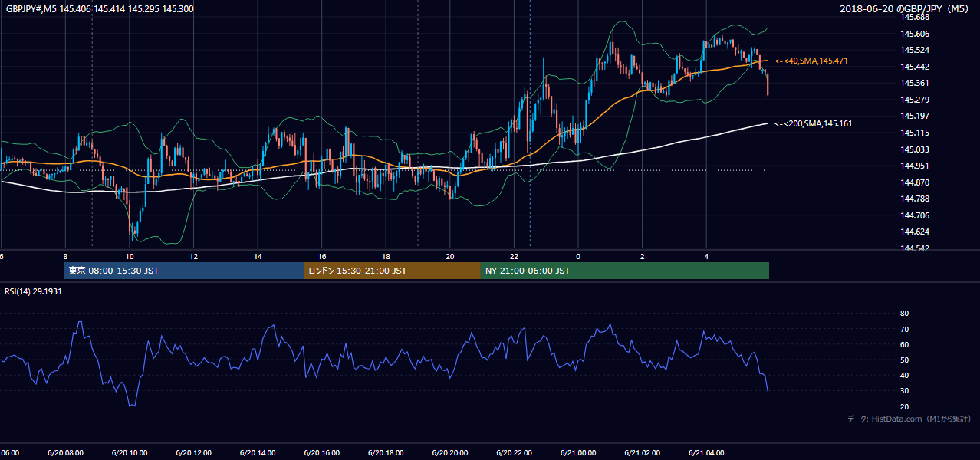Click RSI scale value 20

point(905,406)
